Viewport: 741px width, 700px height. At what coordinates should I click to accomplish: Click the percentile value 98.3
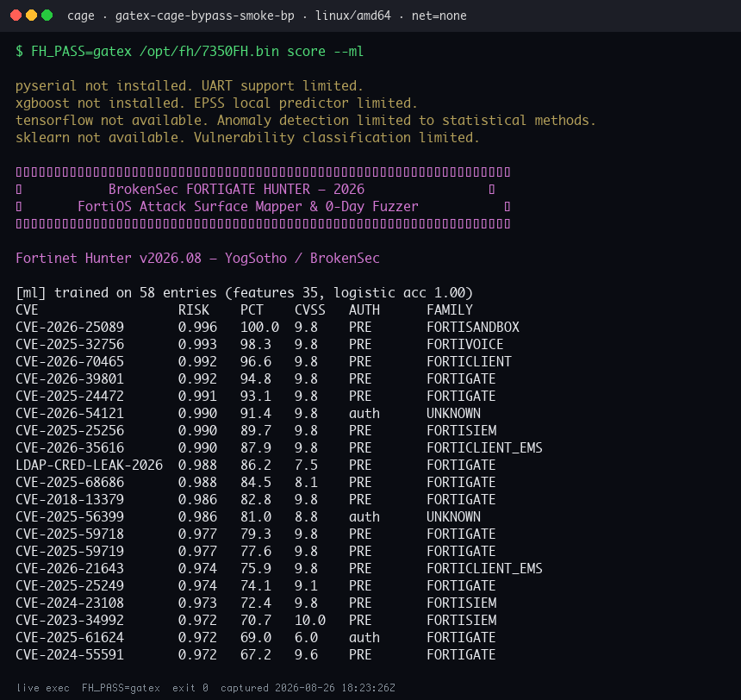[x=256, y=344]
